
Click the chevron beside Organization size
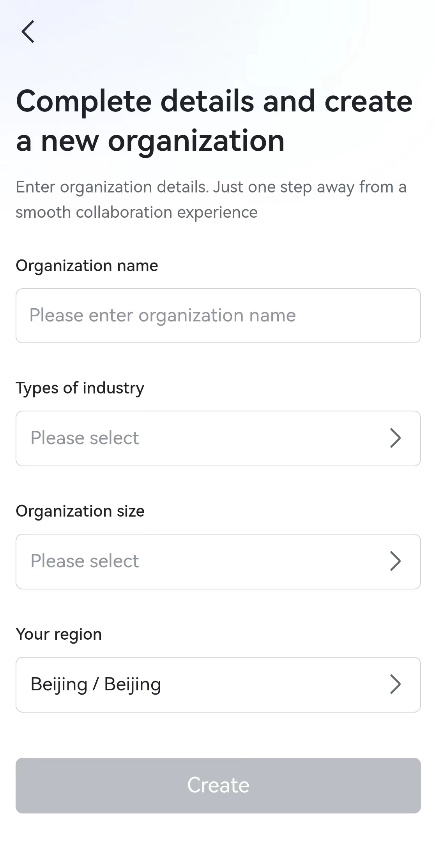pos(395,561)
